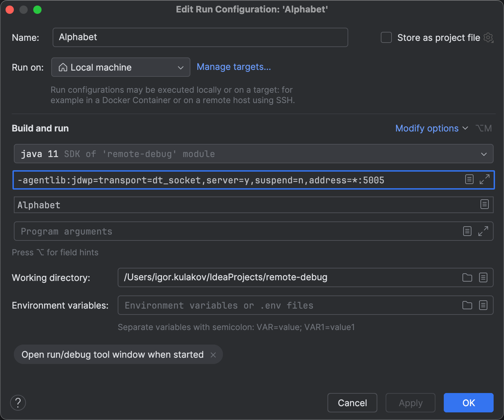Image resolution: width=504 pixels, height=420 pixels.
Task: Open the Store as project file settings gear
Action: click(488, 38)
